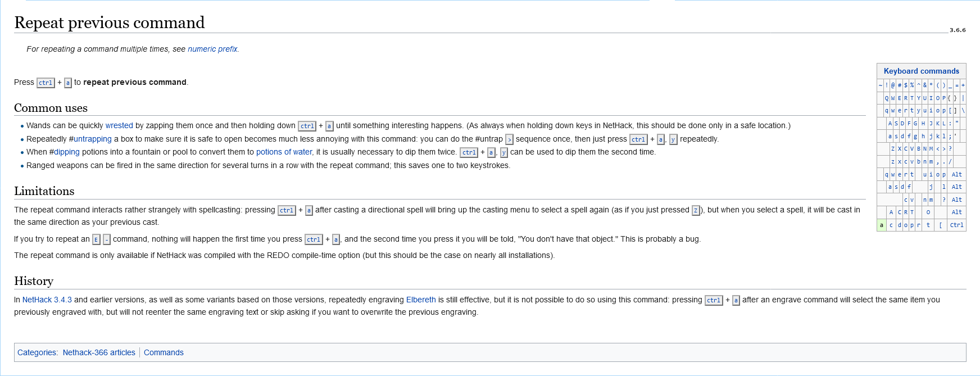Screen dimensions: 980x376
Task: Click the '!' key in keyboard table
Action: click(x=887, y=85)
